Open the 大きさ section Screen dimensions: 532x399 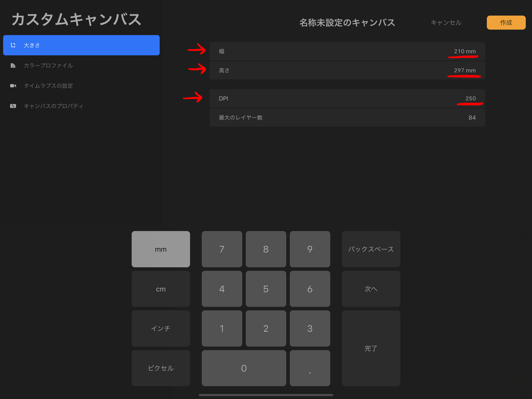coord(81,45)
